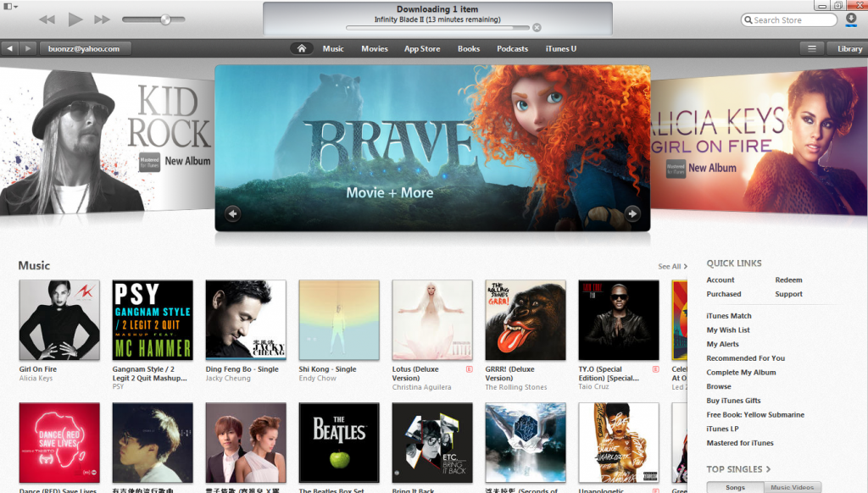Click the Search Store field
868x493 pixels.
pyautogui.click(x=789, y=20)
